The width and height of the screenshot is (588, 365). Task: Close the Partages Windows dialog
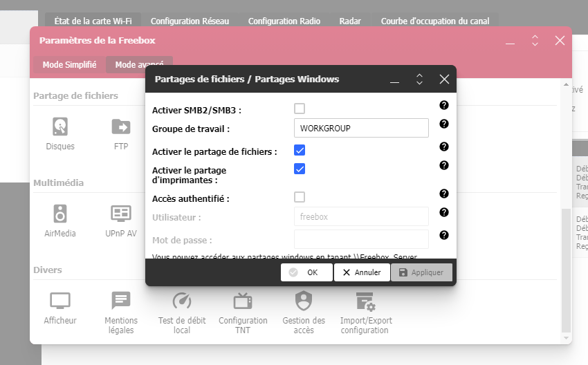click(444, 79)
